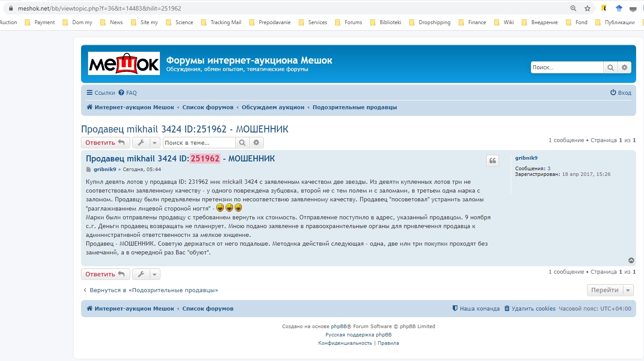644x361 pixels.
Task: Click the quote post icon
Action: 492,161
